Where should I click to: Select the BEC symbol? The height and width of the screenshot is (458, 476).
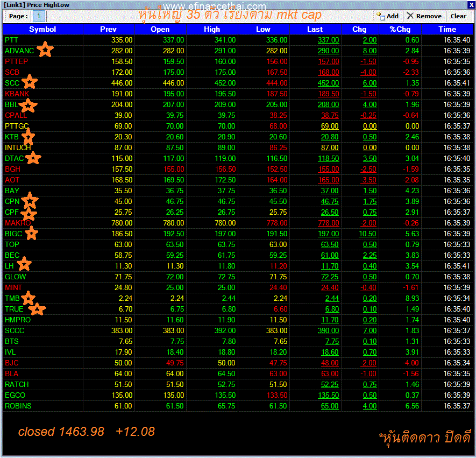pos(12,256)
